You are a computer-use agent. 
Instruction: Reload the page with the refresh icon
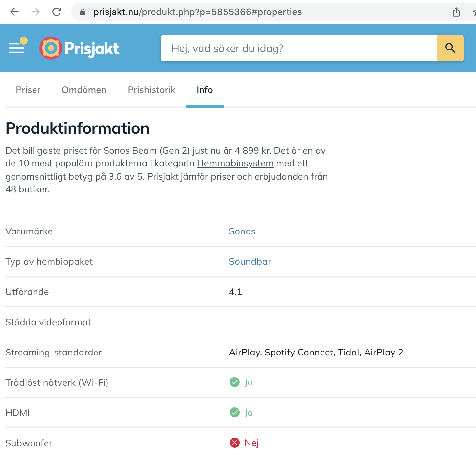point(57,12)
